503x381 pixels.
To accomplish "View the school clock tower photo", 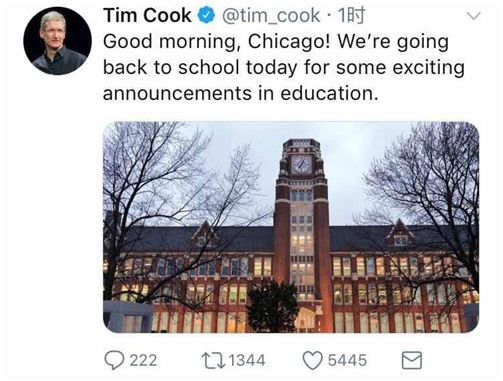I will coord(291,227).
